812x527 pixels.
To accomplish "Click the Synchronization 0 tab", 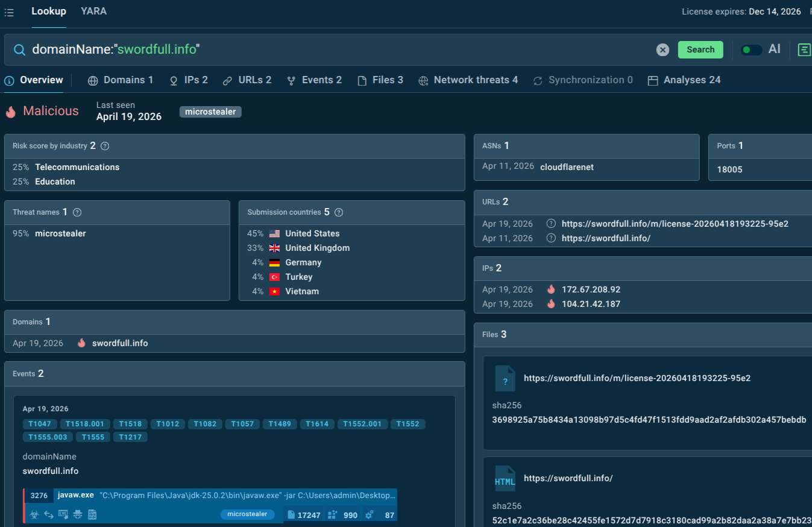I will coord(583,80).
